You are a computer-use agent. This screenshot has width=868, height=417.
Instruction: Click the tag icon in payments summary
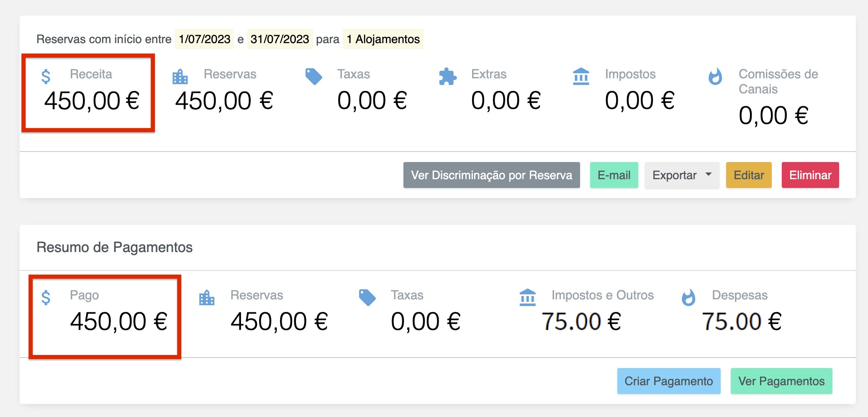coord(367,297)
